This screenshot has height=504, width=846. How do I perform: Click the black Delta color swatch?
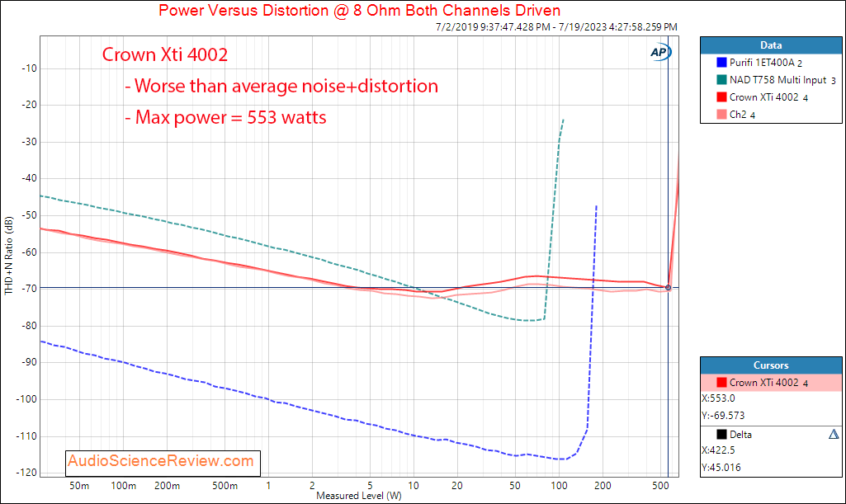pos(721,434)
